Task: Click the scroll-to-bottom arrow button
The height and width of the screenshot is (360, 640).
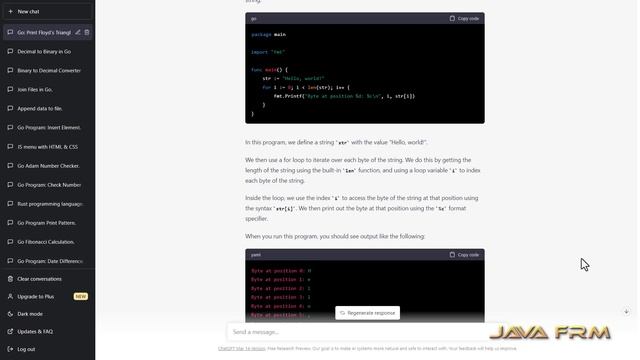Action: click(626, 312)
